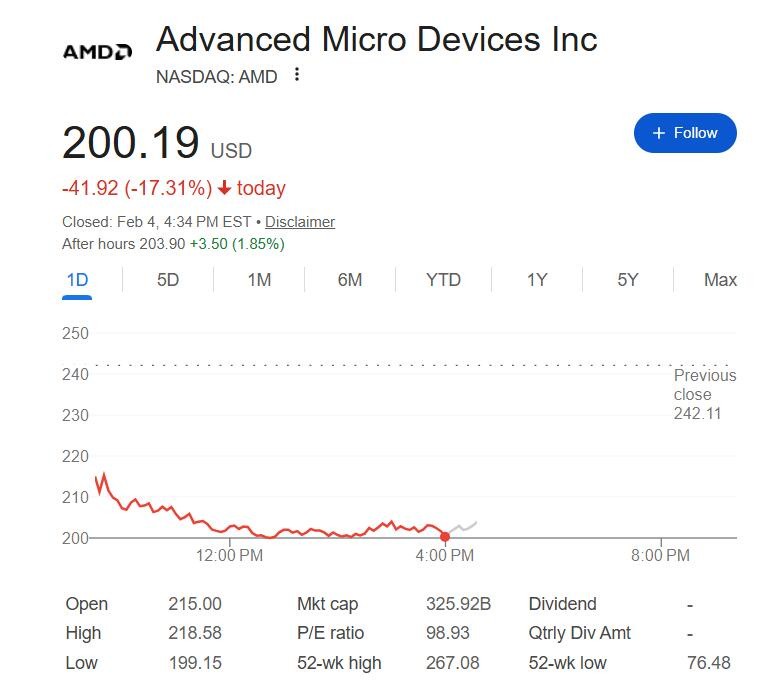Click the gray after-hours line on chart
This screenshot has height=687, width=757.
[464, 525]
